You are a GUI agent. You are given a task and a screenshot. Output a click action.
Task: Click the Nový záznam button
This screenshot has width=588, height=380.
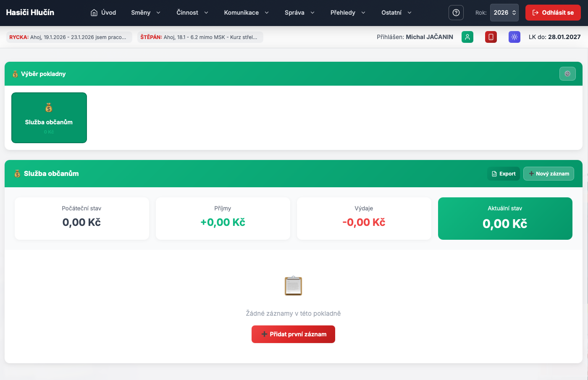click(x=549, y=174)
